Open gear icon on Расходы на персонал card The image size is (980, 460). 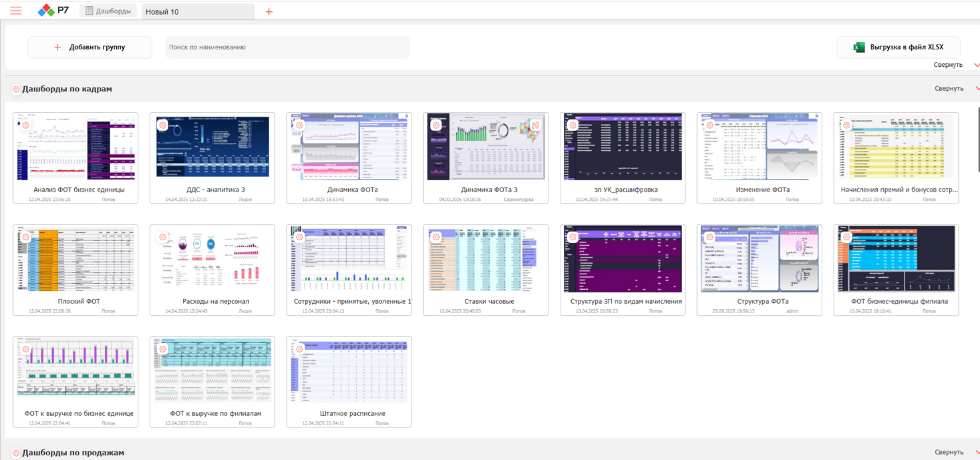162,237
